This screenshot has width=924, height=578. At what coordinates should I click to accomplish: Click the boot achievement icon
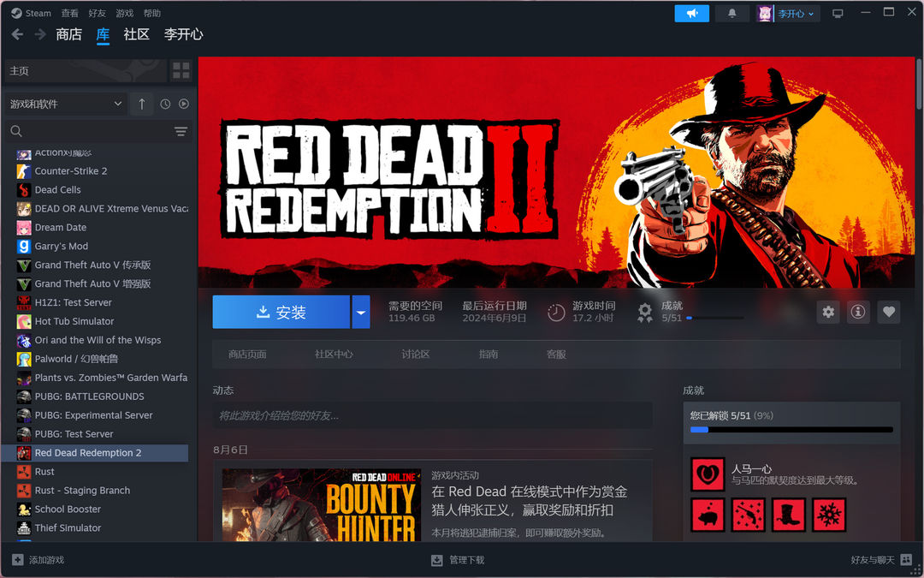[789, 515]
